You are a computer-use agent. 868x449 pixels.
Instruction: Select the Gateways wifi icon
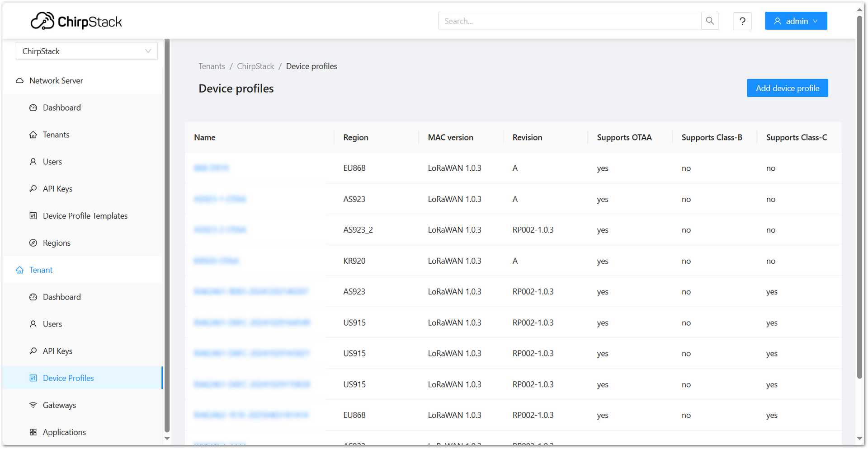(33, 405)
